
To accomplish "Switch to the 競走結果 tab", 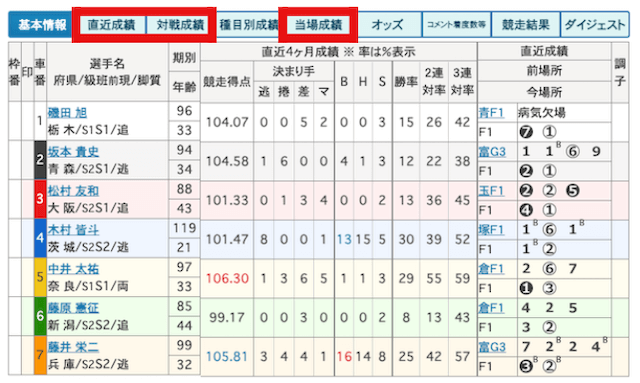I will [526, 25].
